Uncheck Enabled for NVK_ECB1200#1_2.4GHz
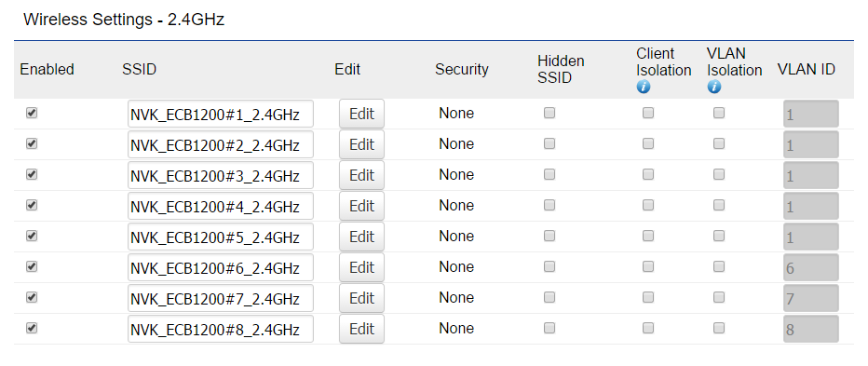The height and width of the screenshot is (366, 868). [x=32, y=113]
